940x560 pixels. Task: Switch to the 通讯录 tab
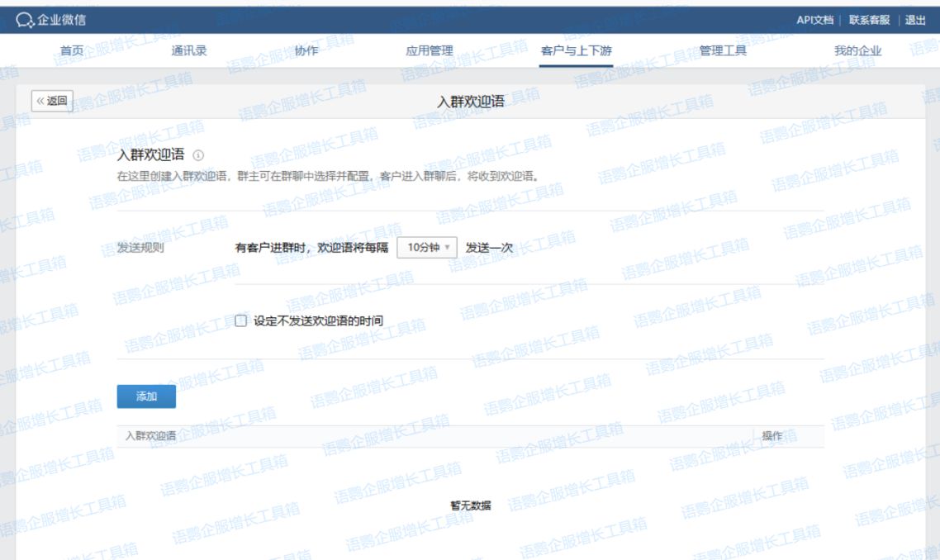[189, 51]
